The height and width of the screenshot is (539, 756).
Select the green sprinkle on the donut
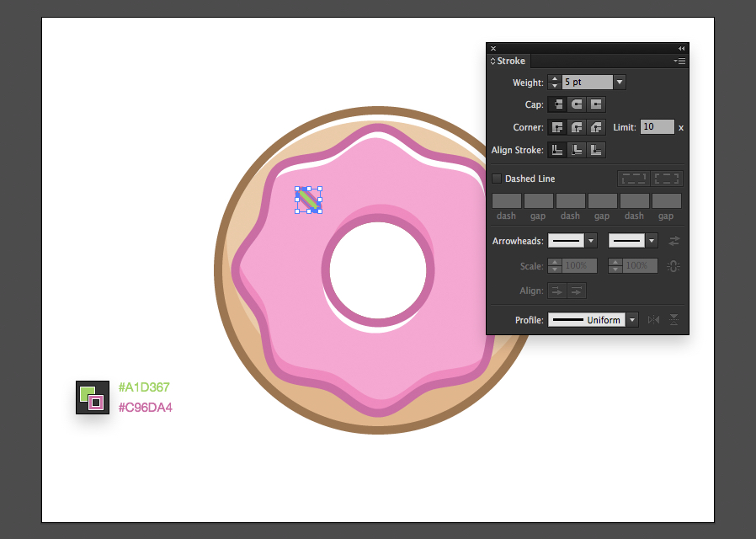point(308,200)
